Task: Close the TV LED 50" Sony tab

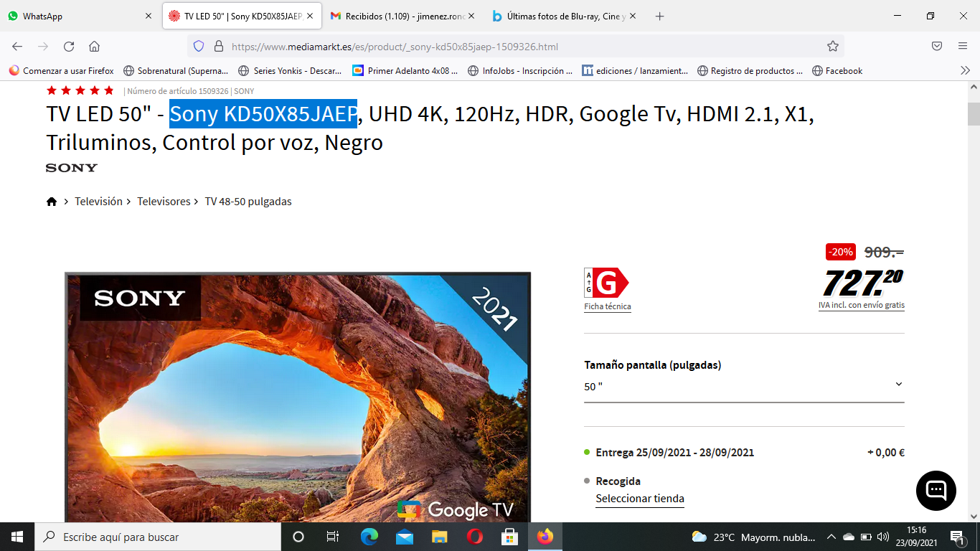Action: 310,16
